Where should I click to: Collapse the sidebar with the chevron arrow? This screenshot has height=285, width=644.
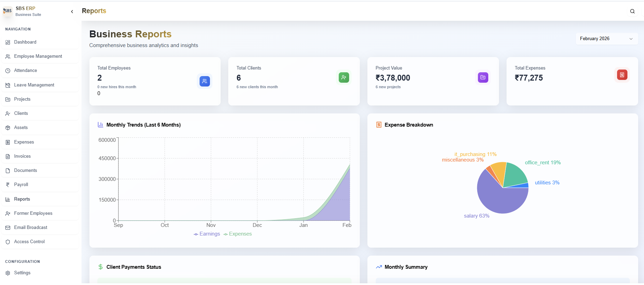pos(72,11)
